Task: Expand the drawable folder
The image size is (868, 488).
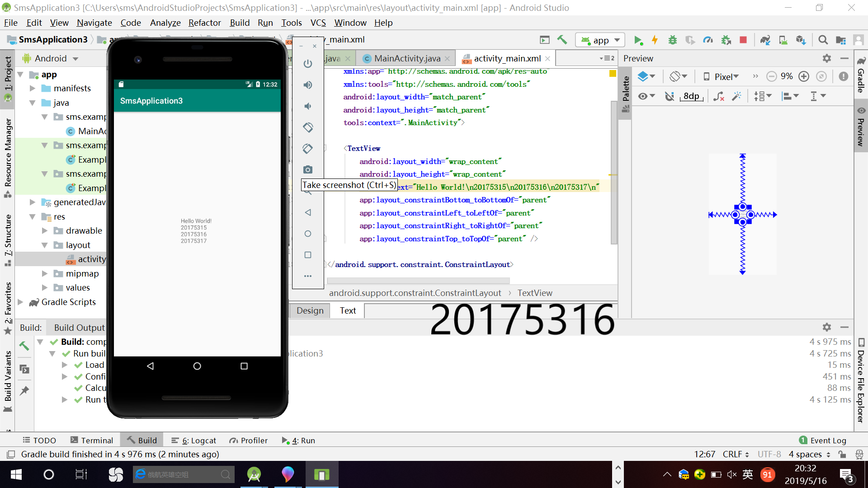Action: click(45, 231)
